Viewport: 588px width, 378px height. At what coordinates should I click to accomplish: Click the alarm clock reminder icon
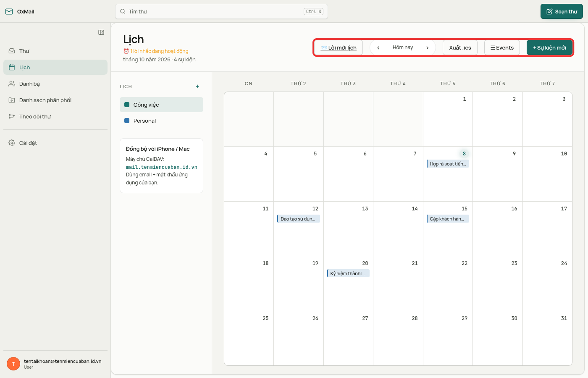coord(126,51)
